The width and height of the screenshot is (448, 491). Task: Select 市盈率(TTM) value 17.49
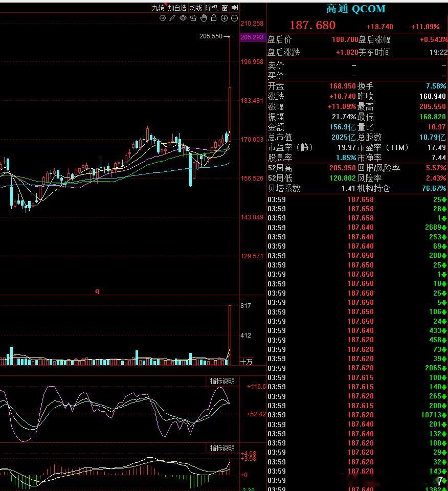[x=437, y=147]
